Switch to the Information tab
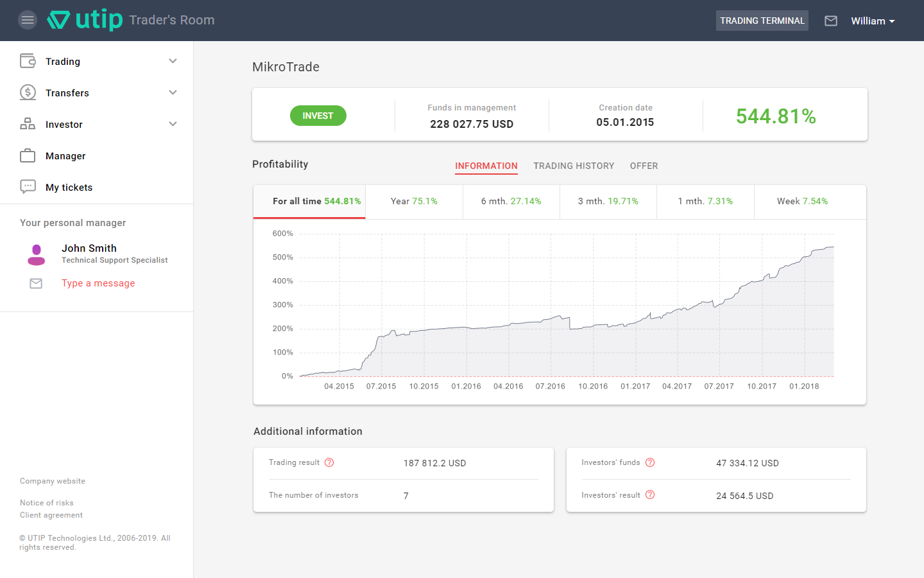 tap(486, 166)
